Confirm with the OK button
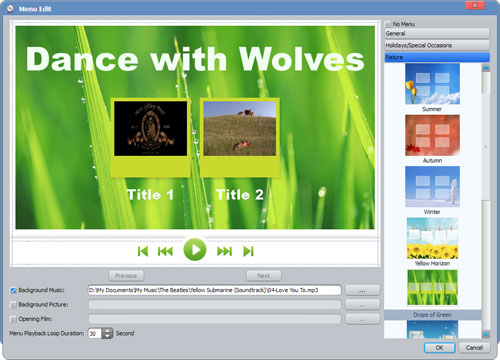This screenshot has height=360, width=500. [439, 348]
